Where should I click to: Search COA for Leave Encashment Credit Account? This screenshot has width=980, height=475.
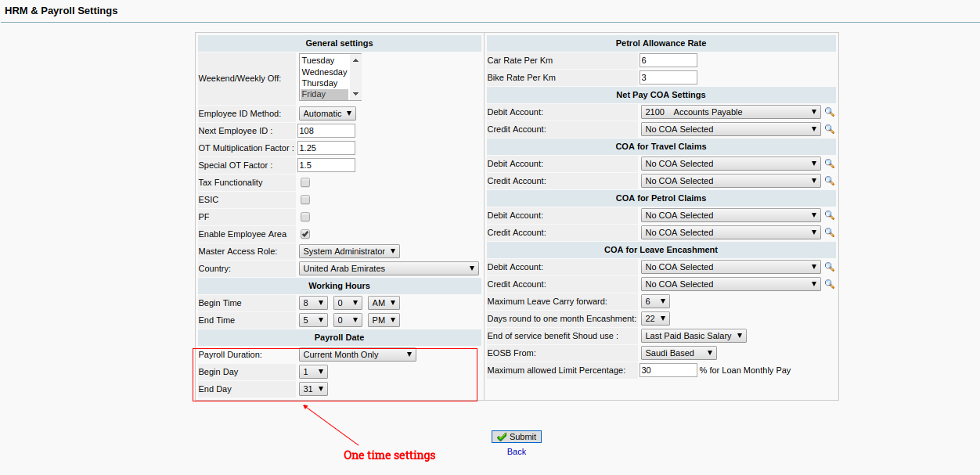(x=830, y=284)
